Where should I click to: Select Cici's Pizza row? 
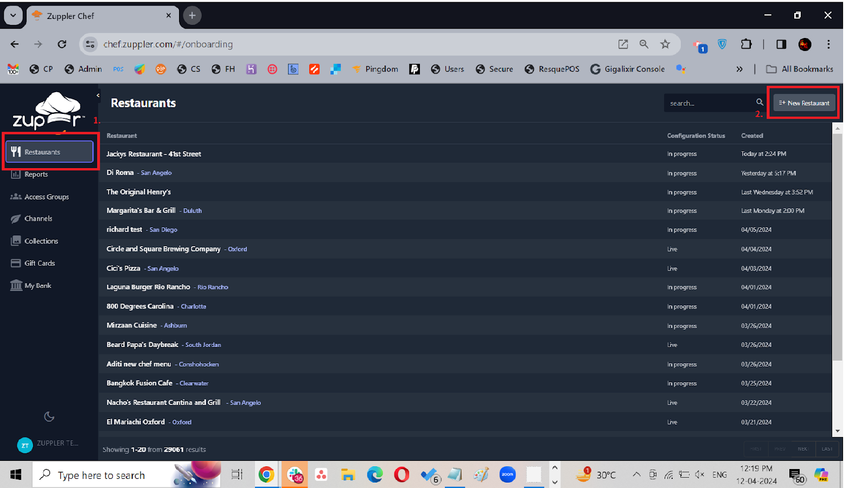[x=465, y=268]
